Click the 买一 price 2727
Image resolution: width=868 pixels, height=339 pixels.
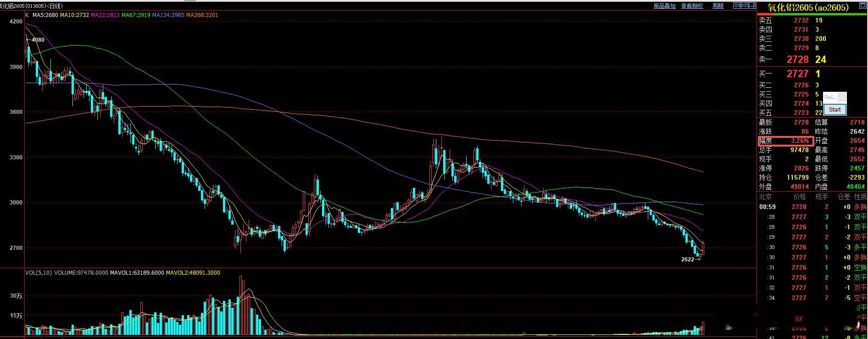coord(798,74)
